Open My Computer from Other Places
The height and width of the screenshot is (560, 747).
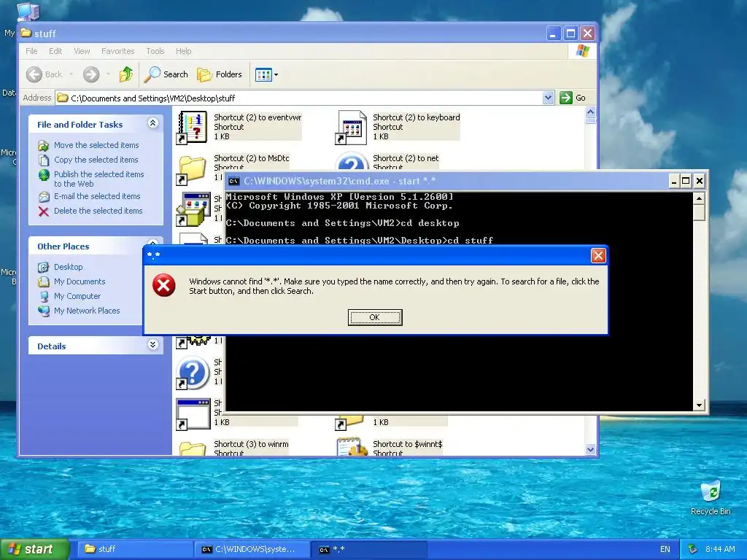77,296
